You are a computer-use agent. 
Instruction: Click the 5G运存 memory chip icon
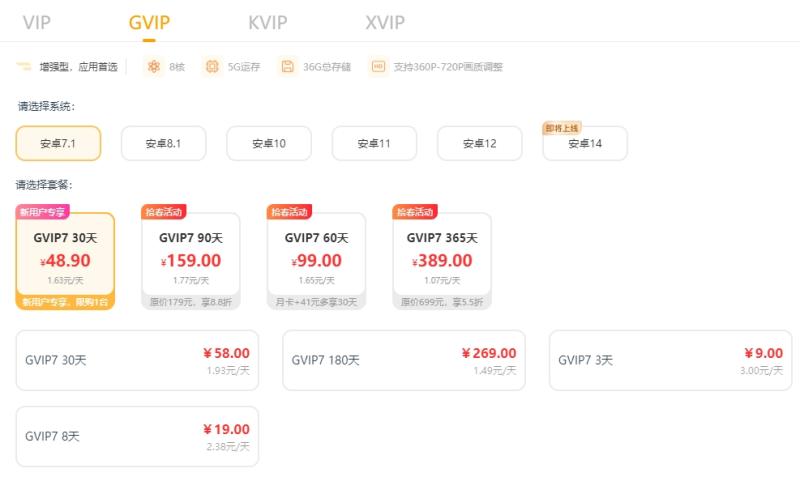[x=212, y=66]
